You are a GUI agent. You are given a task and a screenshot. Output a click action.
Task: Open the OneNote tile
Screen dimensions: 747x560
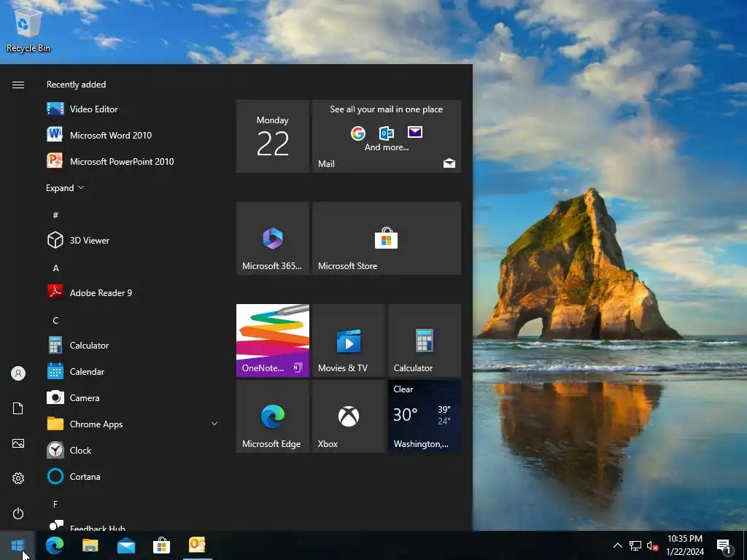tap(273, 341)
